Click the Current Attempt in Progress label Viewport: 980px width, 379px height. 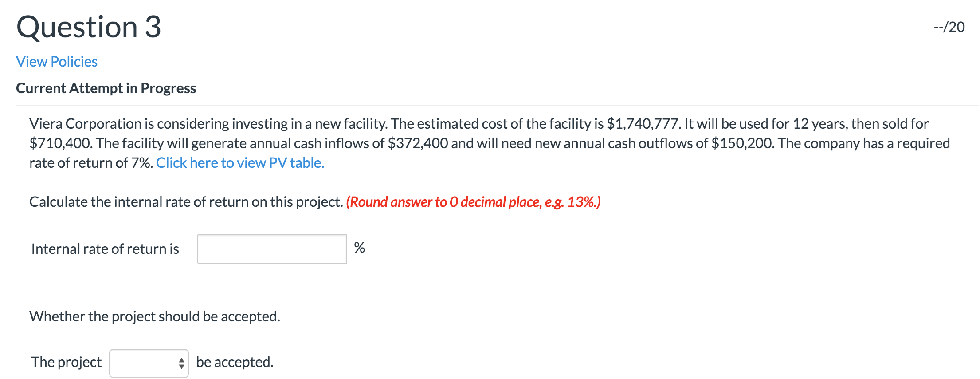tap(106, 88)
